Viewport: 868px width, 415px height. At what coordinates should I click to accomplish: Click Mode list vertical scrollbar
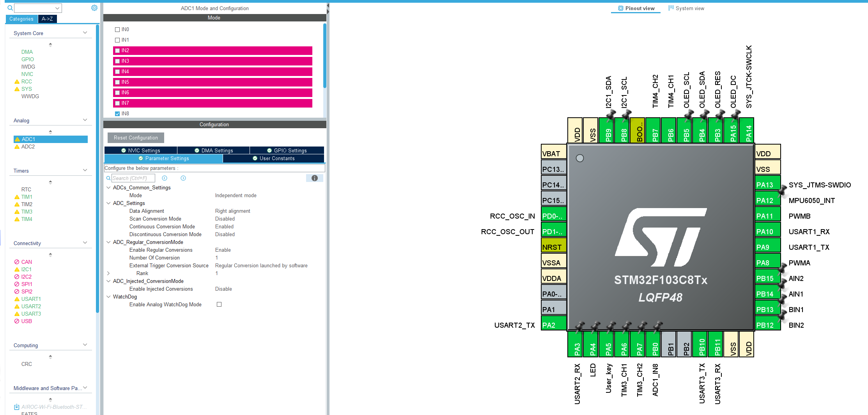(x=324, y=56)
